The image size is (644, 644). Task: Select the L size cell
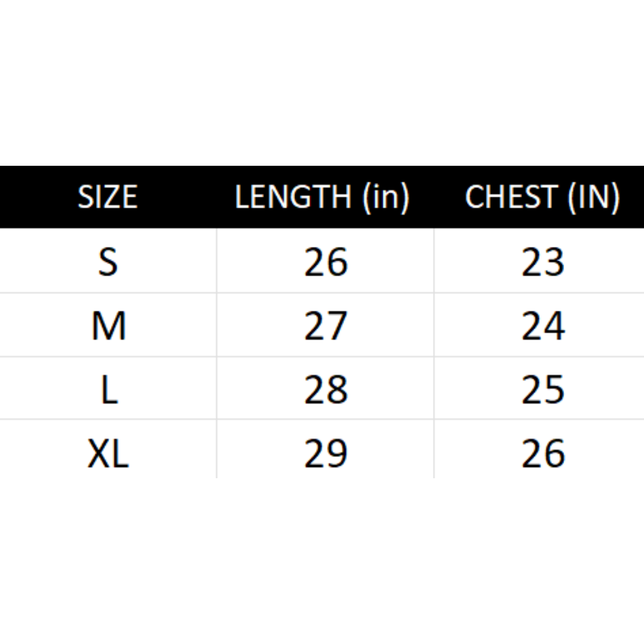108,389
